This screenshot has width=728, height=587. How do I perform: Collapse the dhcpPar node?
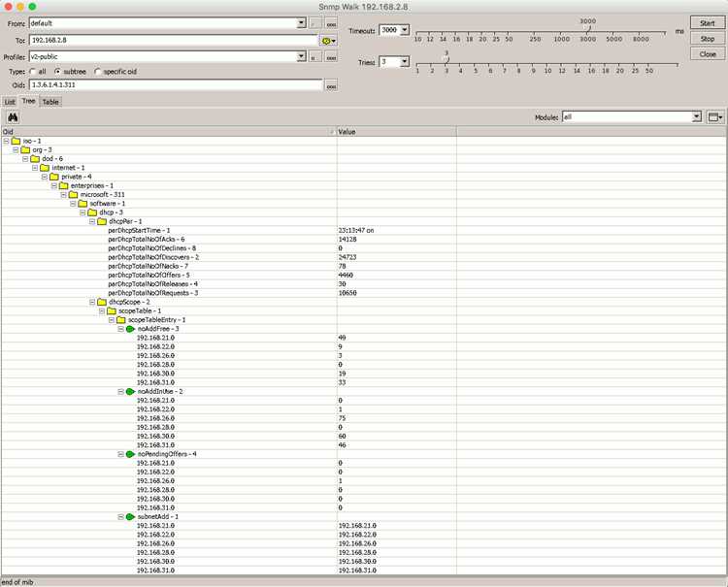92,221
